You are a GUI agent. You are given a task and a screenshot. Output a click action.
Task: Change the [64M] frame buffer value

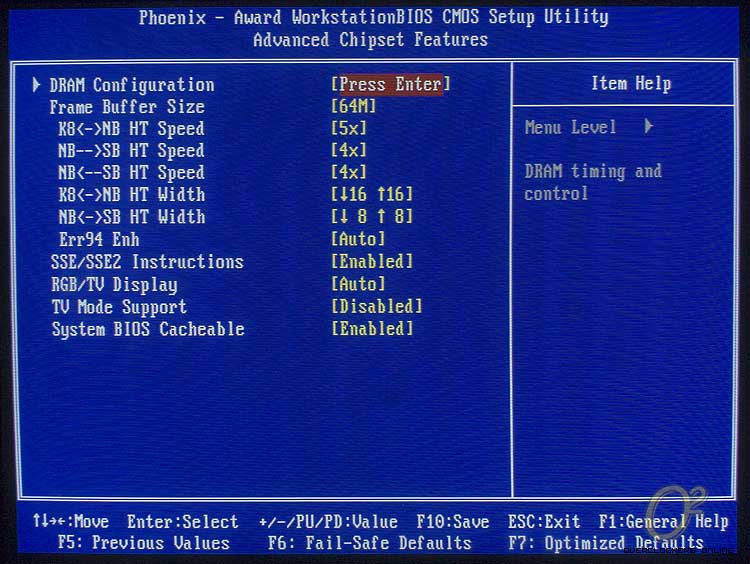(353, 106)
